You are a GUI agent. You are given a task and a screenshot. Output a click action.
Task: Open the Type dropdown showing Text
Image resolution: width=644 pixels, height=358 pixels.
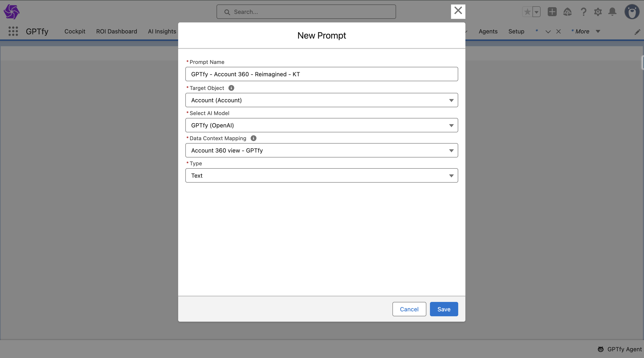tap(322, 176)
